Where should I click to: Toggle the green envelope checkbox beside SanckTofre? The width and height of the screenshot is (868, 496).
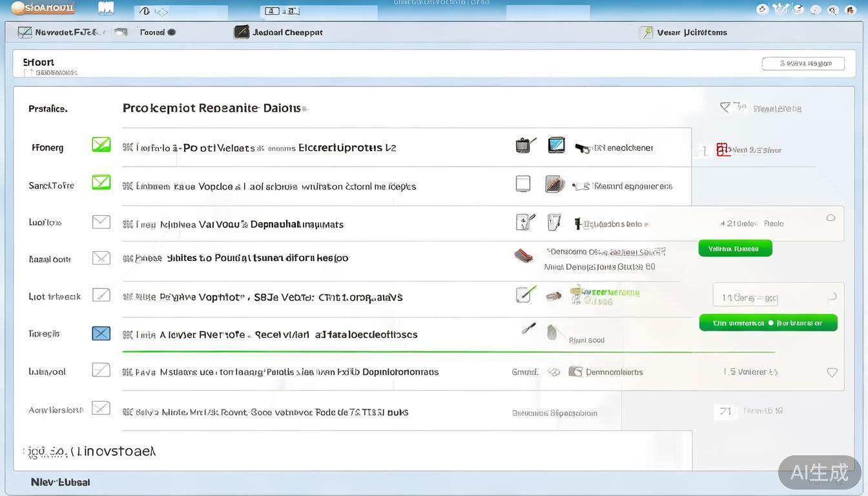(x=101, y=183)
